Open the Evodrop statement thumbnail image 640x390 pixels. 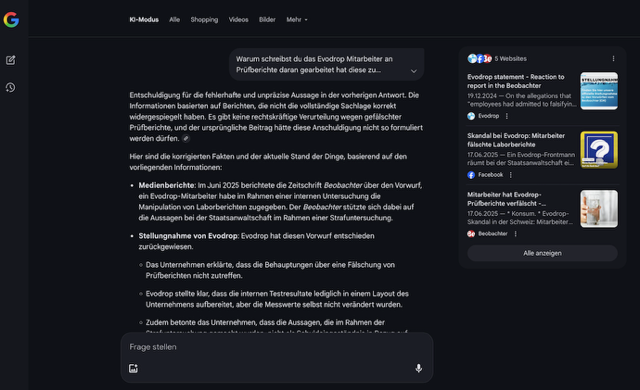point(599,91)
